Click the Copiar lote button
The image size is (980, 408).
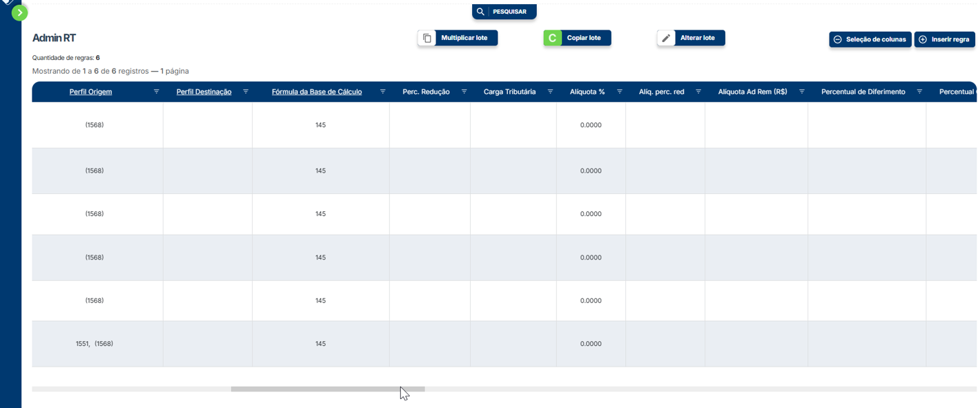pos(577,38)
